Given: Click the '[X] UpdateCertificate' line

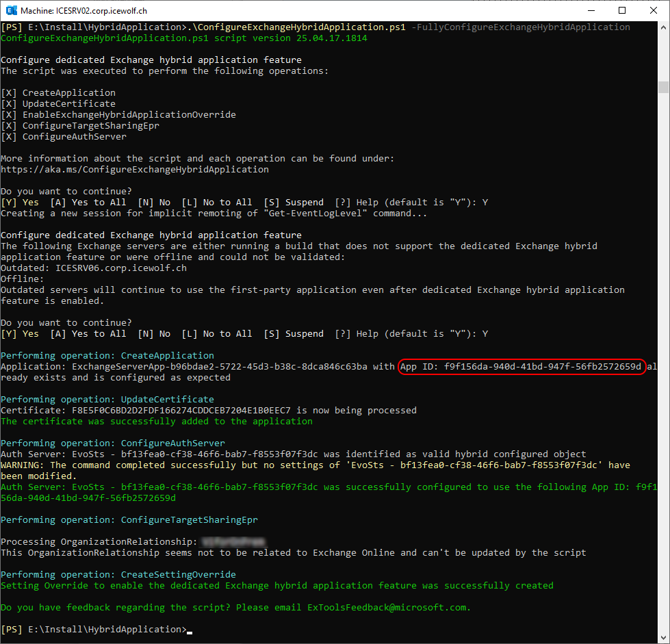Looking at the screenshot, I should pos(58,104).
